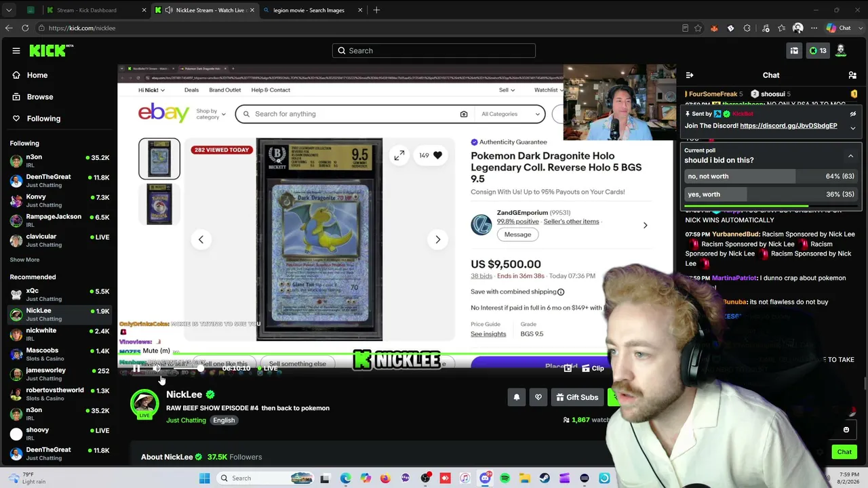
Task: Mute the NickLee Stream tab audio
Action: click(x=169, y=10)
